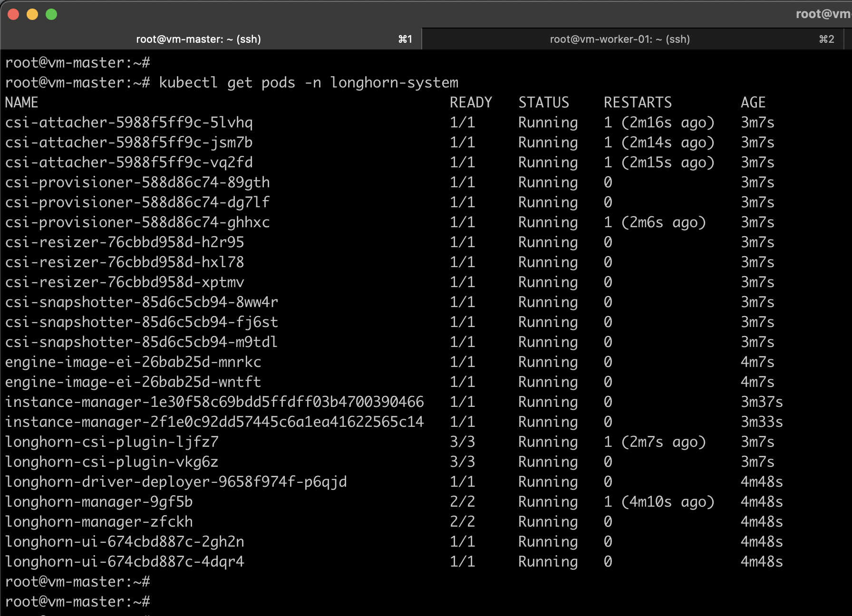Click pod name longhorn-ui-674cbd887c-4dqr4
The height and width of the screenshot is (616, 852).
point(125,562)
